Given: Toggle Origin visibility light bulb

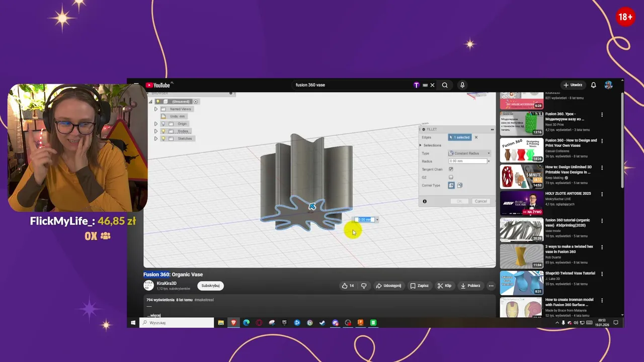Looking at the screenshot, I should 163,124.
